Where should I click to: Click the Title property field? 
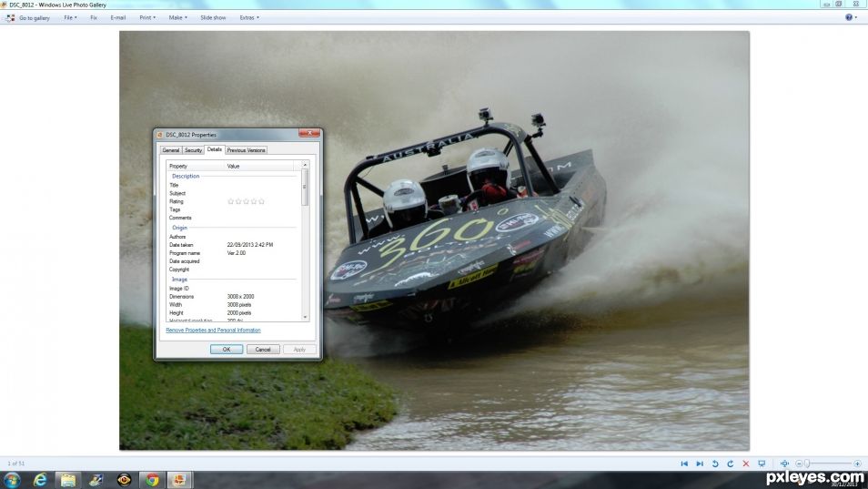coord(233,185)
